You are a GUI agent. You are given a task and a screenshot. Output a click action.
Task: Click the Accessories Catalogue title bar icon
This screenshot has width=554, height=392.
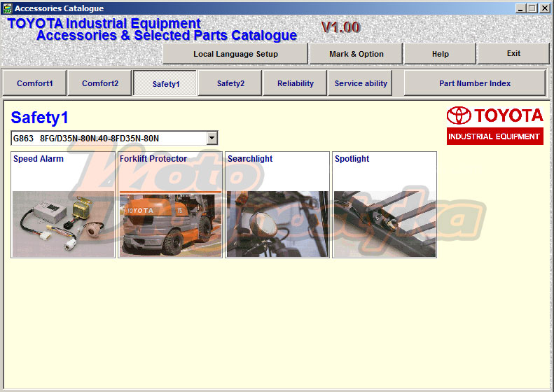point(7,8)
